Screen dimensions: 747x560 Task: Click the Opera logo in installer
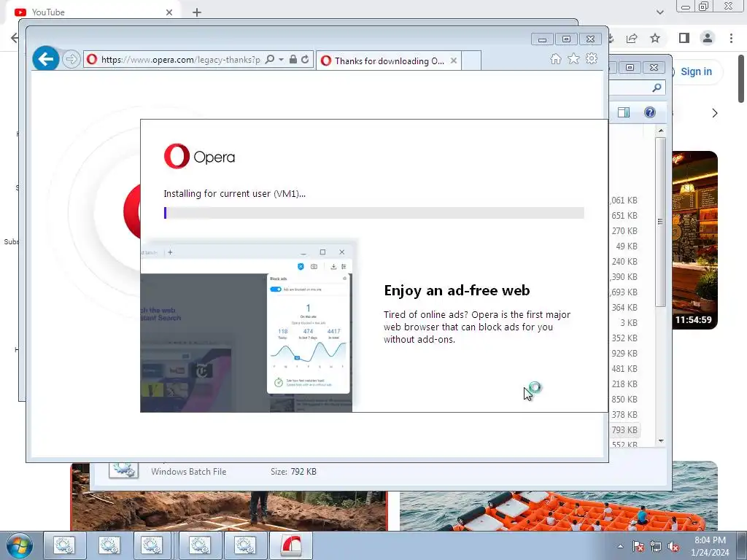(x=199, y=156)
